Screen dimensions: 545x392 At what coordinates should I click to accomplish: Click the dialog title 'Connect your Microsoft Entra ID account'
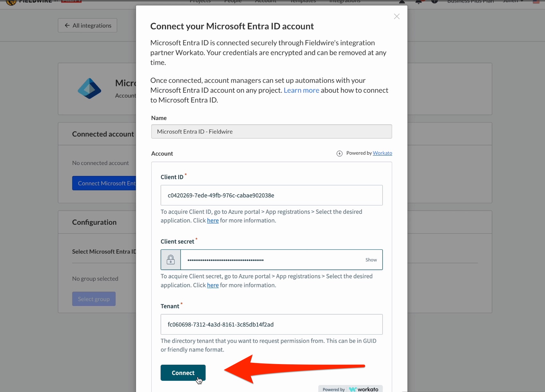pos(232,26)
